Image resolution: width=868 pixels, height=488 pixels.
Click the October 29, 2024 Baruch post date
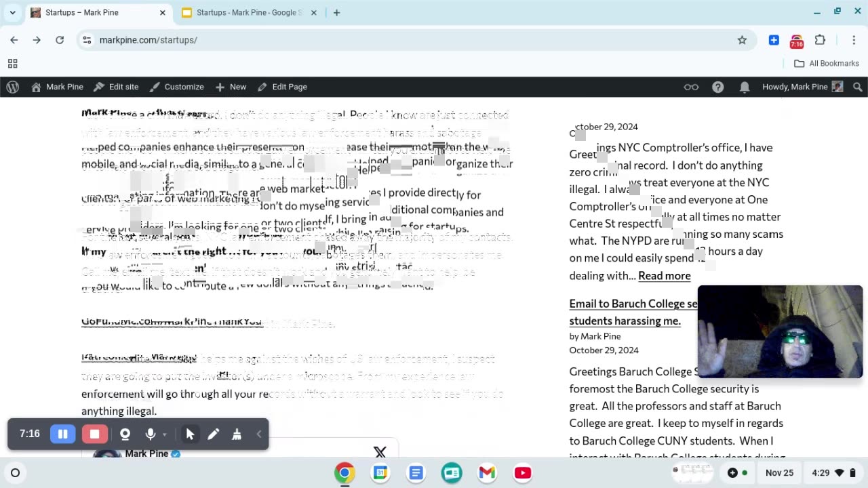point(604,350)
